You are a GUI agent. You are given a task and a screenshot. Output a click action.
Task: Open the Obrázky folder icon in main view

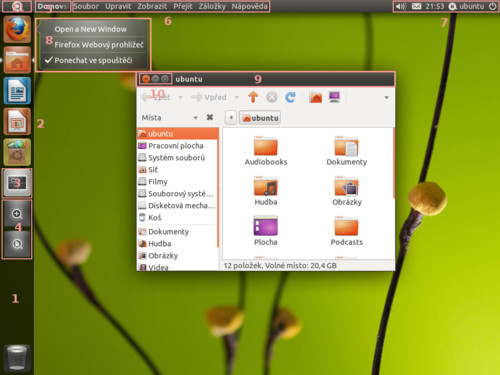tap(347, 191)
